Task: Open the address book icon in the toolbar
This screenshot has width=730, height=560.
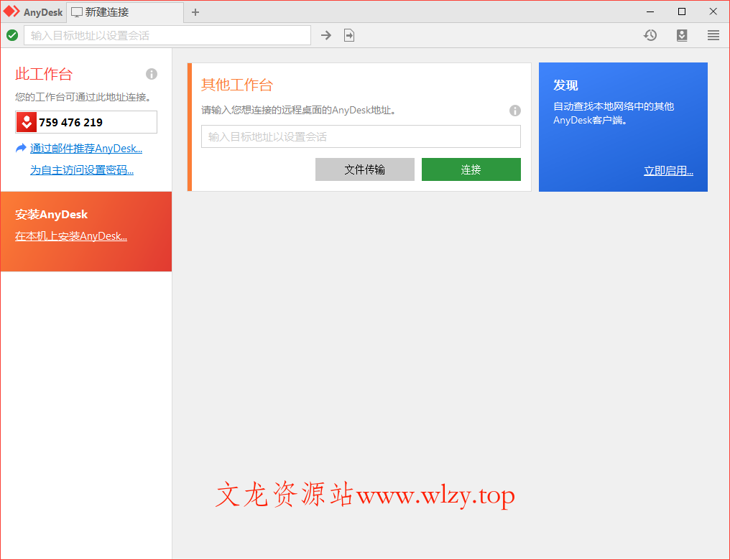Action: pos(681,34)
